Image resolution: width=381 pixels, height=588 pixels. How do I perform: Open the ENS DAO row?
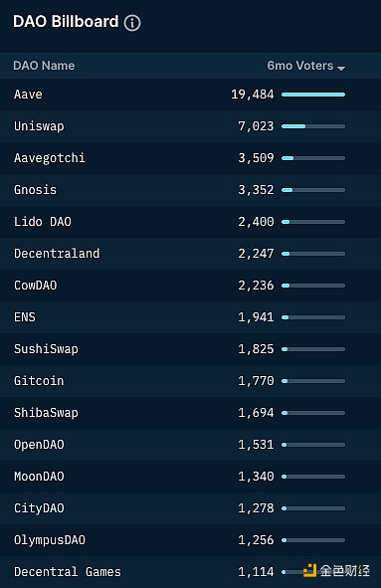point(191,317)
